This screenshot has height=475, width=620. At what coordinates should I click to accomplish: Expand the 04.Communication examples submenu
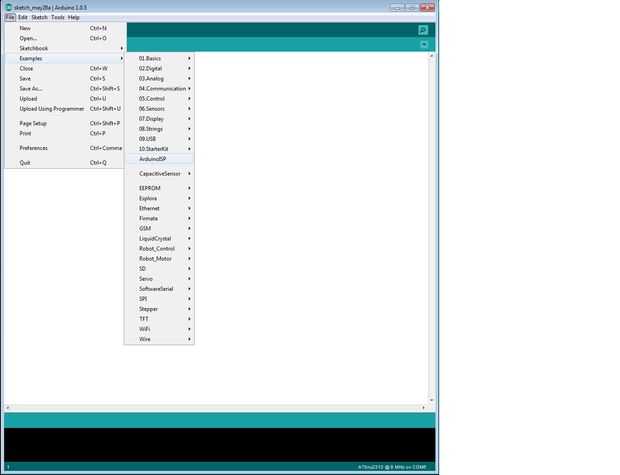[159, 89]
